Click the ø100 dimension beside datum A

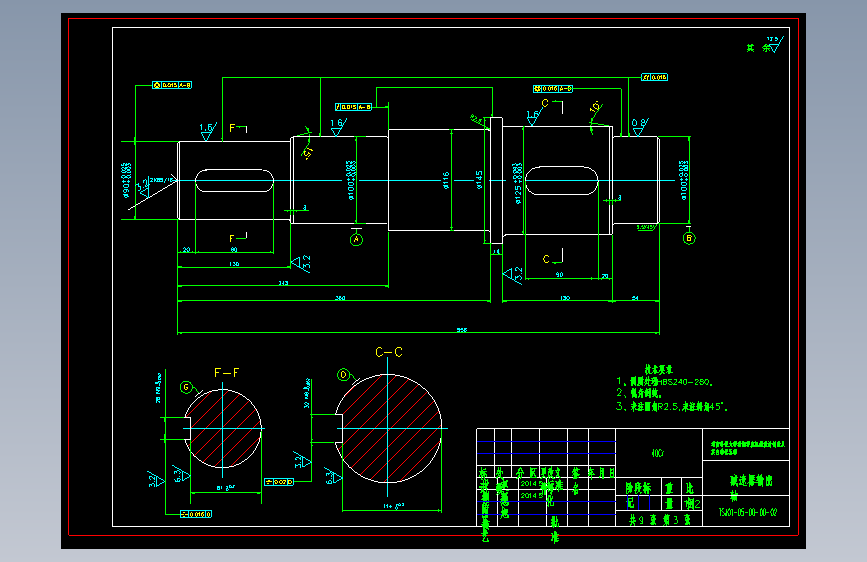[x=351, y=180]
